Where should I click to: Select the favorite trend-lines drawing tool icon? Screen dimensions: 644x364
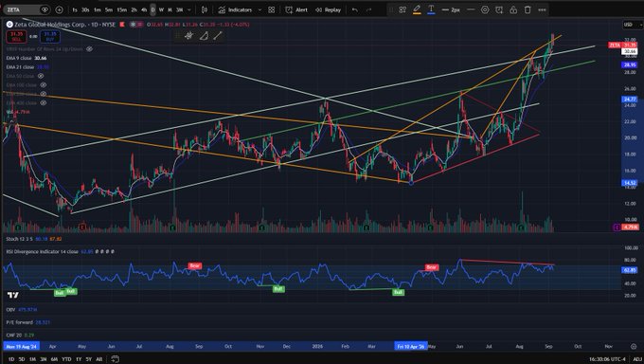(x=188, y=36)
